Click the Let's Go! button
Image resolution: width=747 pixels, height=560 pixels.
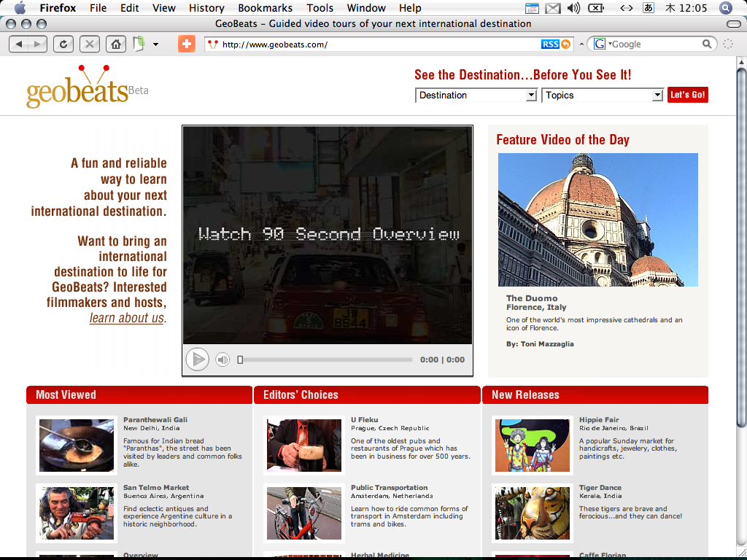point(687,95)
